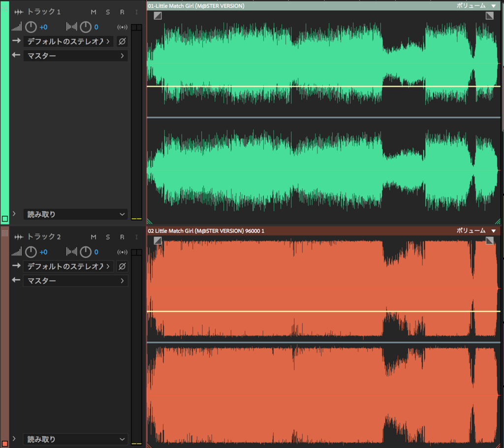Click Track 2 input arrow icon

click(16, 266)
